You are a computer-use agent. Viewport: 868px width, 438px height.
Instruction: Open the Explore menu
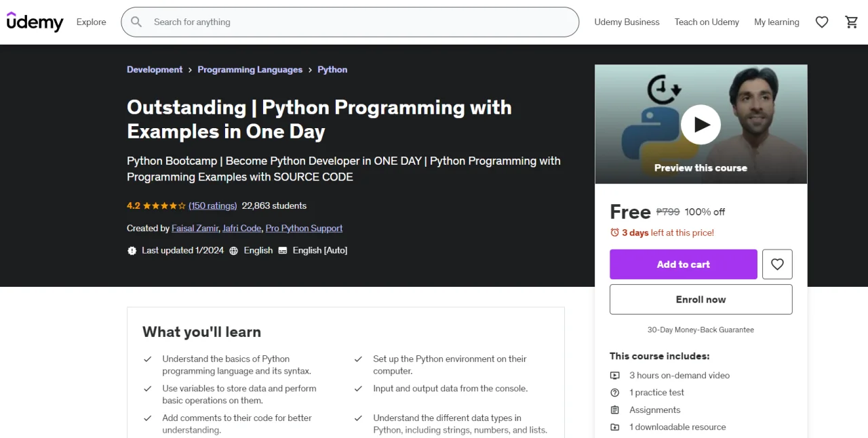[x=92, y=22]
